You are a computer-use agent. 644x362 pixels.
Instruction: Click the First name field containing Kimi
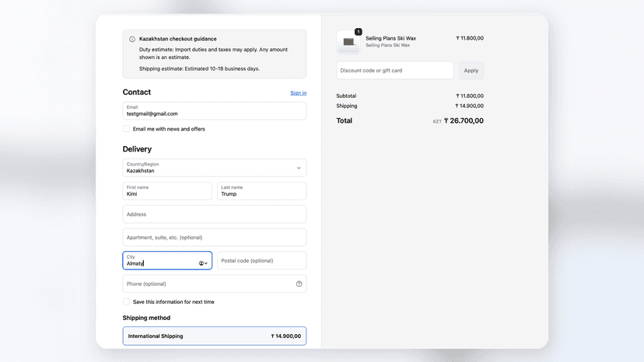coord(167,191)
